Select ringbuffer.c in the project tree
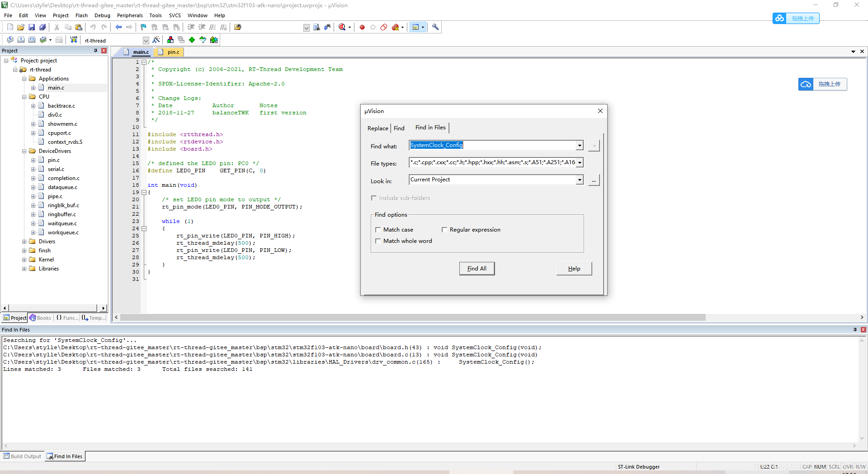The image size is (868, 474). (x=62, y=214)
